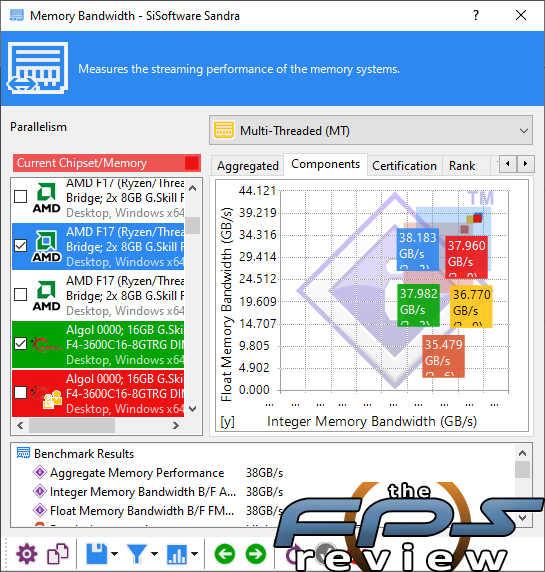Click the reference list right scroll arrow
Image resolution: width=545 pixels, height=572 pixels.
click(176, 425)
